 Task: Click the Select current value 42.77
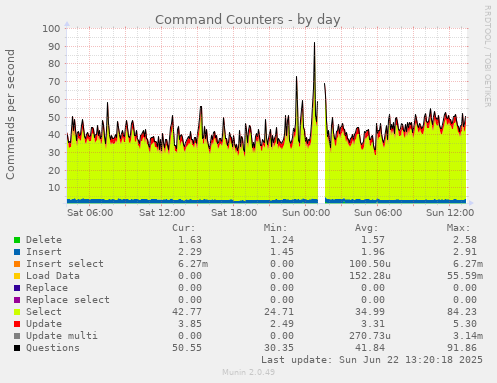pos(187,312)
